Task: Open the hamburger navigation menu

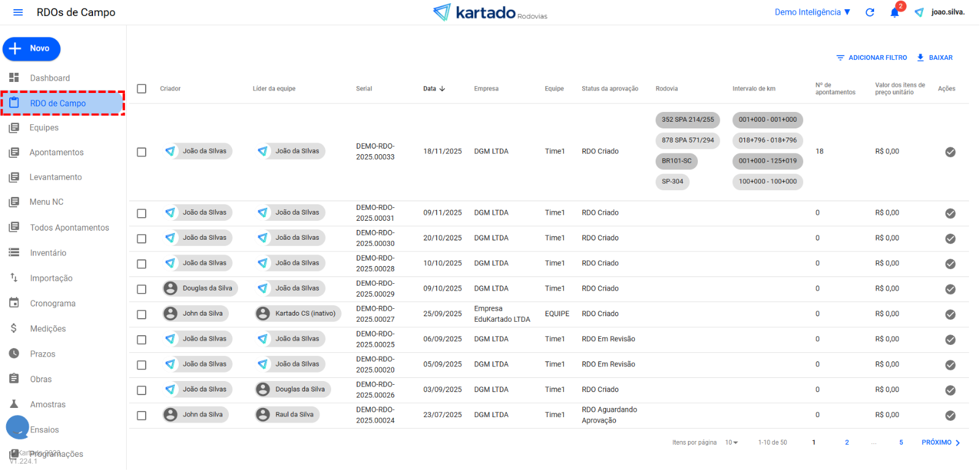Action: (x=18, y=12)
